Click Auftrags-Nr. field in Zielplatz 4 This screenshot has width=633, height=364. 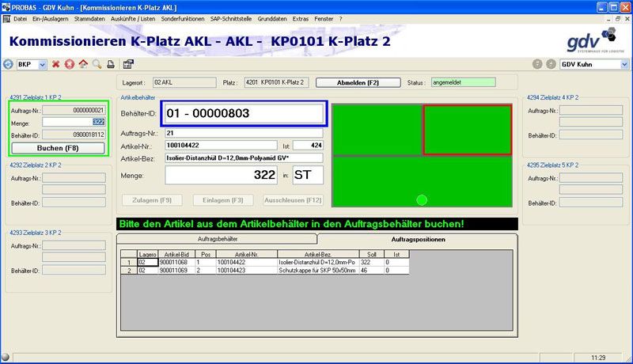point(590,110)
